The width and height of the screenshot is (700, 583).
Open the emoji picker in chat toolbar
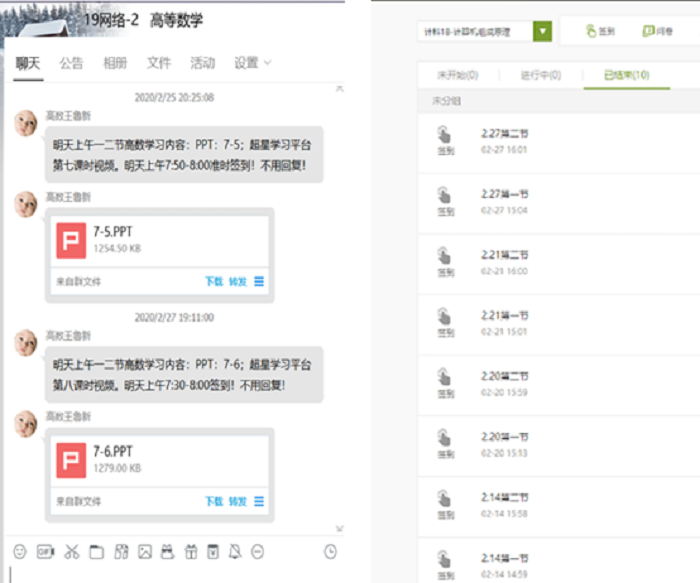pyautogui.click(x=19, y=551)
